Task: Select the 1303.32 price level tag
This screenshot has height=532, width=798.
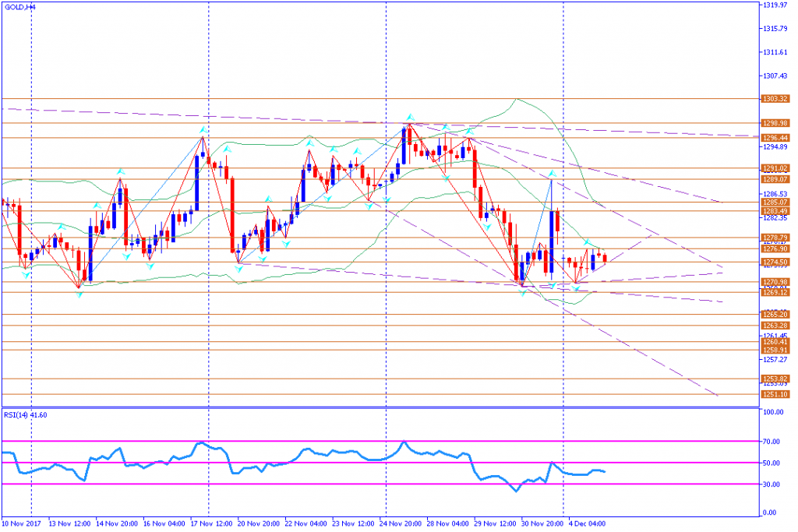Action: pyautogui.click(x=775, y=99)
